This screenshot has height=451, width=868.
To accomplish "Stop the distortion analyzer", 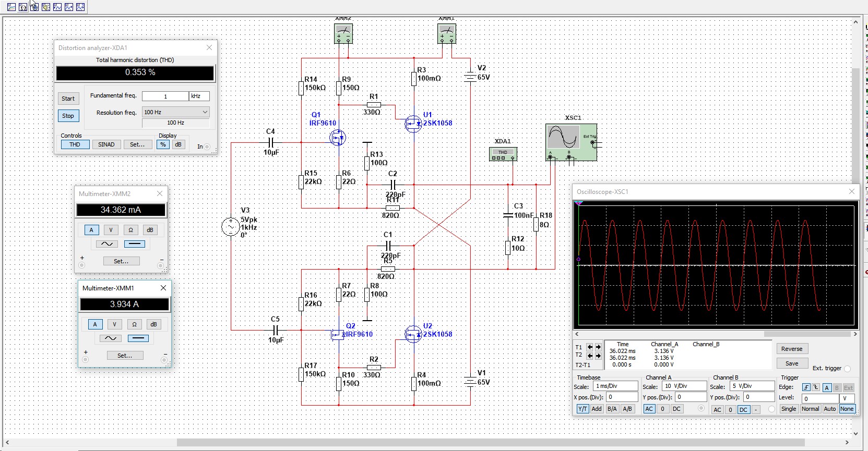I will 68,116.
